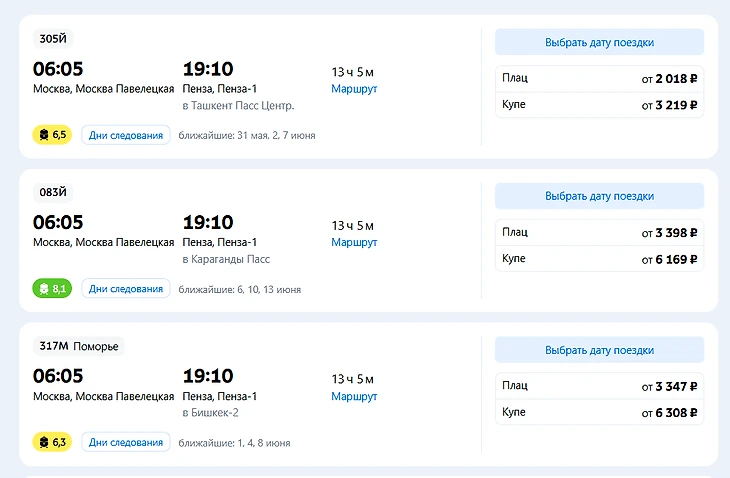Open Маршрут link for the Караганды train
Viewport: 730px width, 478px height.
point(354,242)
